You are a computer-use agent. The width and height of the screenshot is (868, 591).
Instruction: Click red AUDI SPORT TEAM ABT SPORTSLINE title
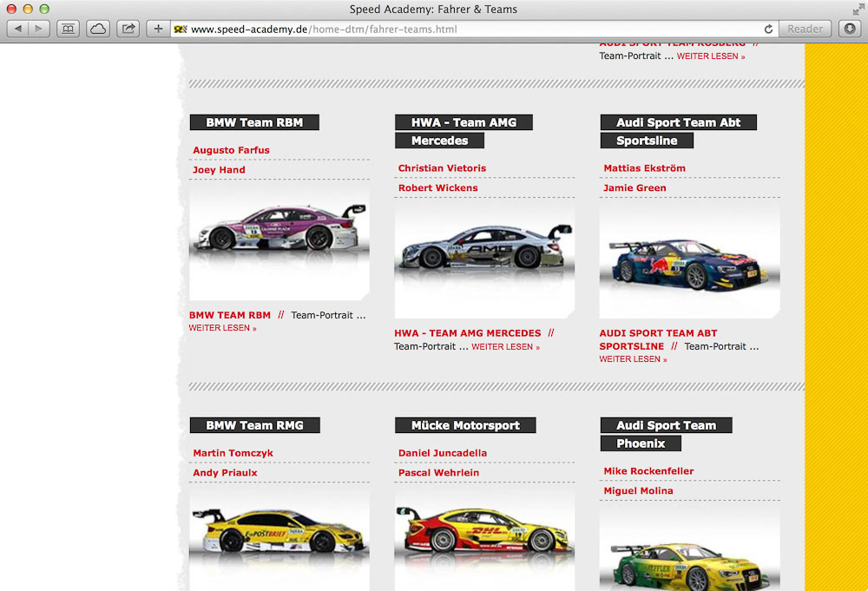pyautogui.click(x=658, y=340)
